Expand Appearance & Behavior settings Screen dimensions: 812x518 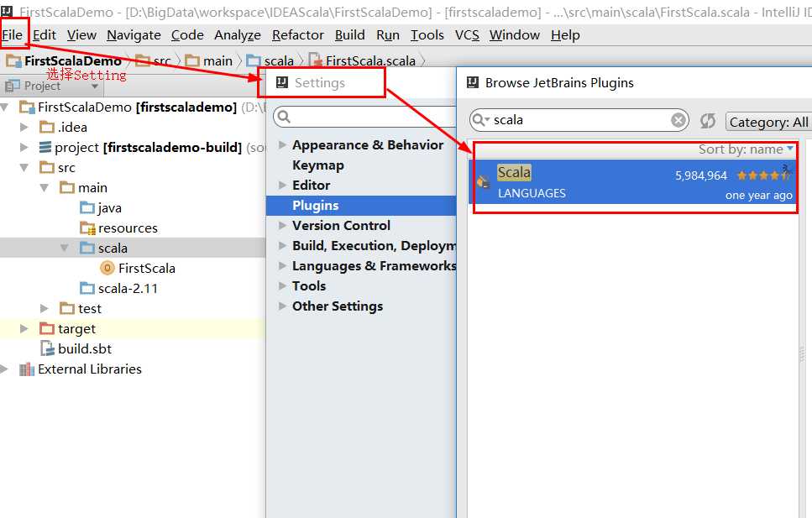(x=282, y=145)
